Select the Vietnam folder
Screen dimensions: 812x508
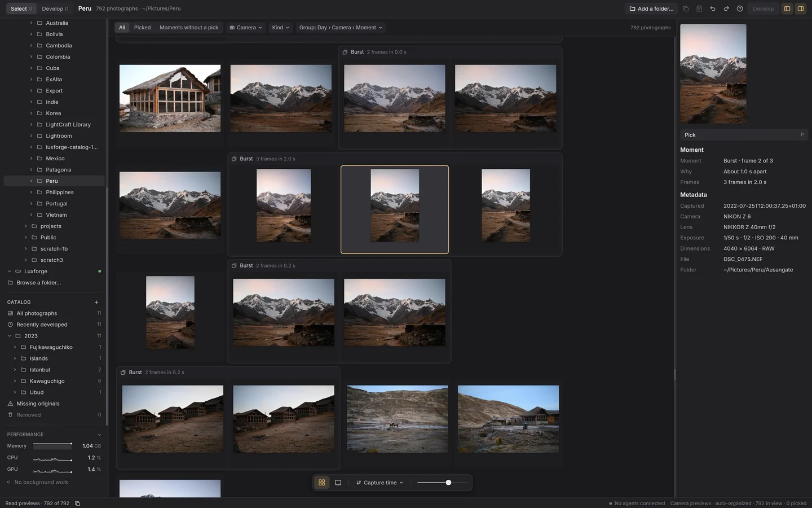pyautogui.click(x=54, y=215)
